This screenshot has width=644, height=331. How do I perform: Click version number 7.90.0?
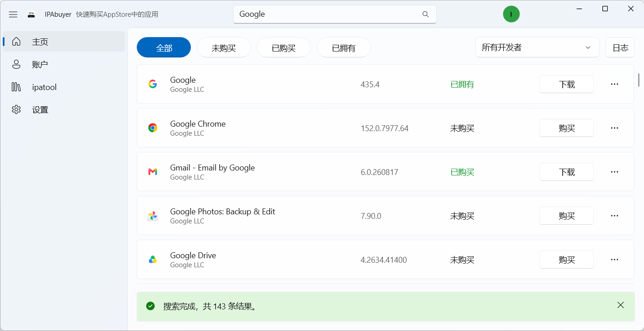coord(371,216)
